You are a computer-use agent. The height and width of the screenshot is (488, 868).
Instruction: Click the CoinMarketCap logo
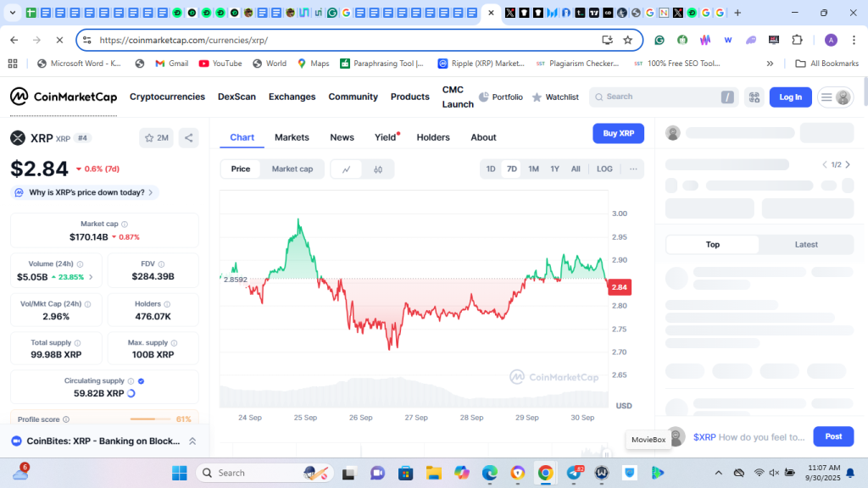[64, 97]
